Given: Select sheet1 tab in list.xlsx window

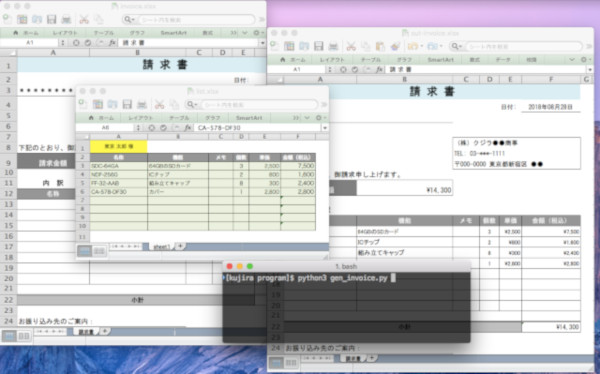Looking at the screenshot, I should point(161,247).
